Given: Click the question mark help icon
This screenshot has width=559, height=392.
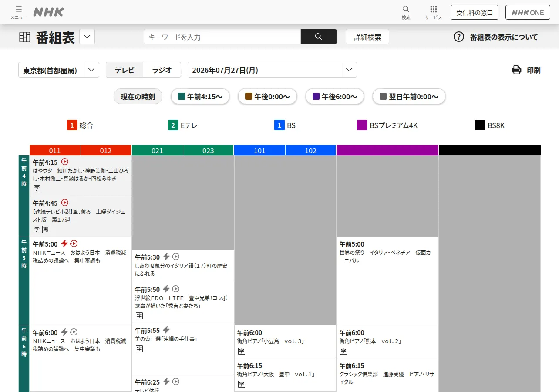Looking at the screenshot, I should click(x=459, y=37).
